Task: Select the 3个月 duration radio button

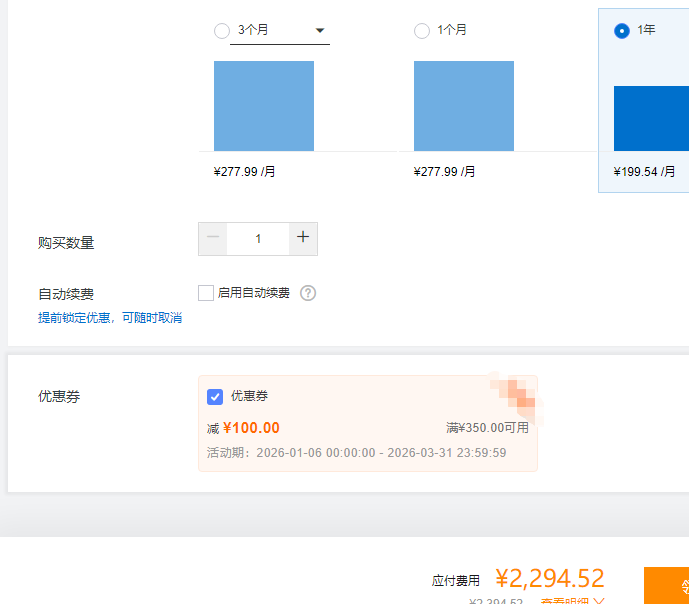Action: point(222,31)
